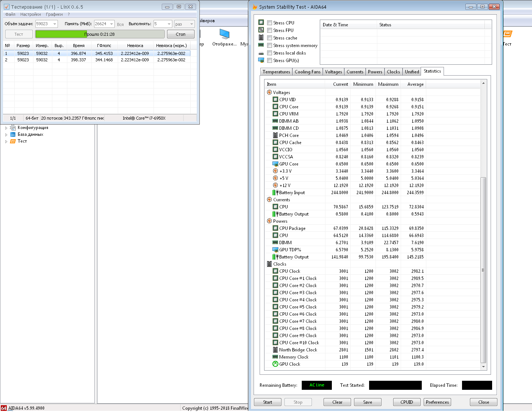Viewport: 532px width, 412px height.
Task: Enable the Stress CPU checkbox
Action: (269, 23)
